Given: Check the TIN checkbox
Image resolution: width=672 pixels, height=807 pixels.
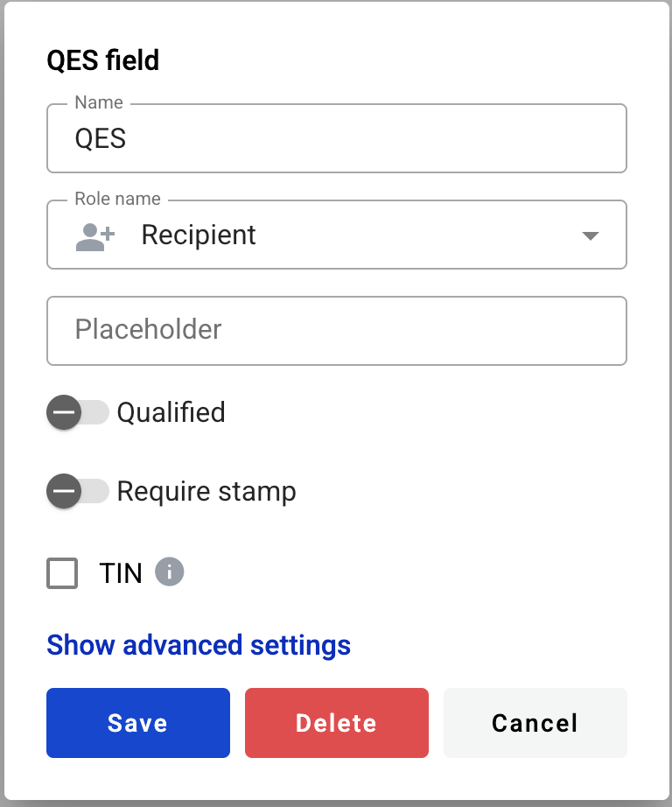Looking at the screenshot, I should [x=62, y=572].
